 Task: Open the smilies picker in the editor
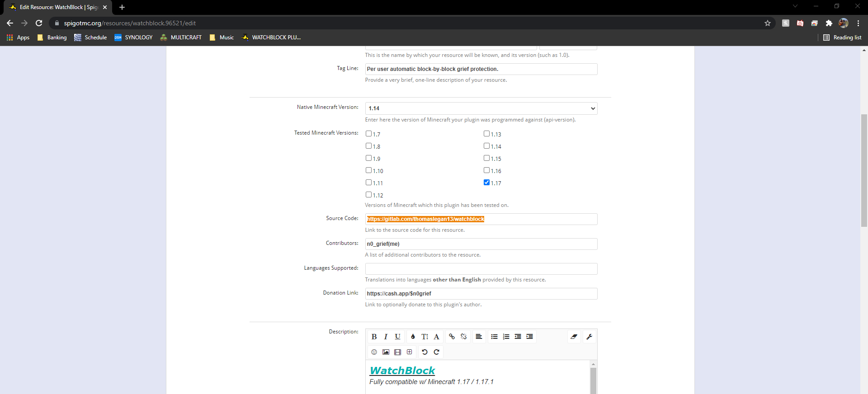click(374, 352)
